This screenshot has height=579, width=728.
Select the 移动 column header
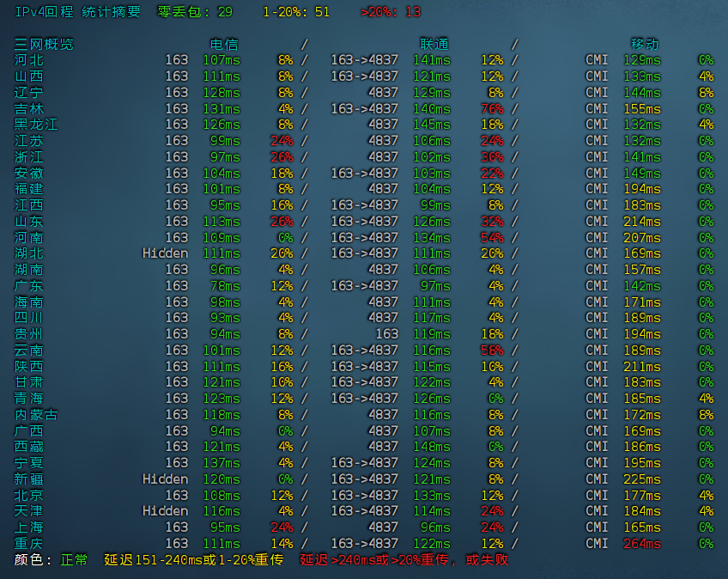[x=645, y=44]
